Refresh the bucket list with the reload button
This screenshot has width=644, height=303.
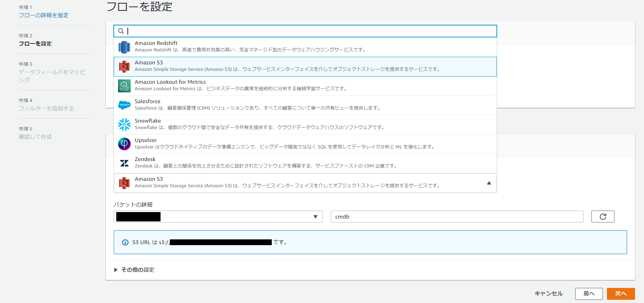tap(603, 216)
